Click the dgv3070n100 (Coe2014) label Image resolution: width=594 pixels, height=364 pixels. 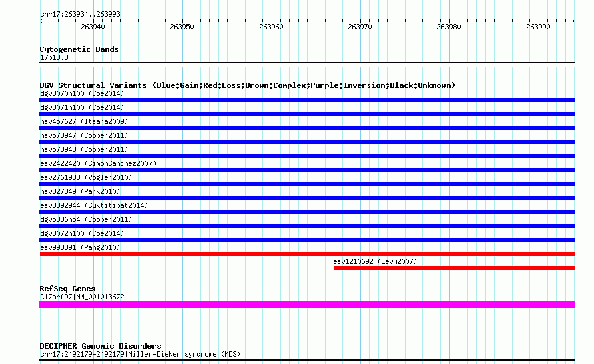tap(82, 93)
